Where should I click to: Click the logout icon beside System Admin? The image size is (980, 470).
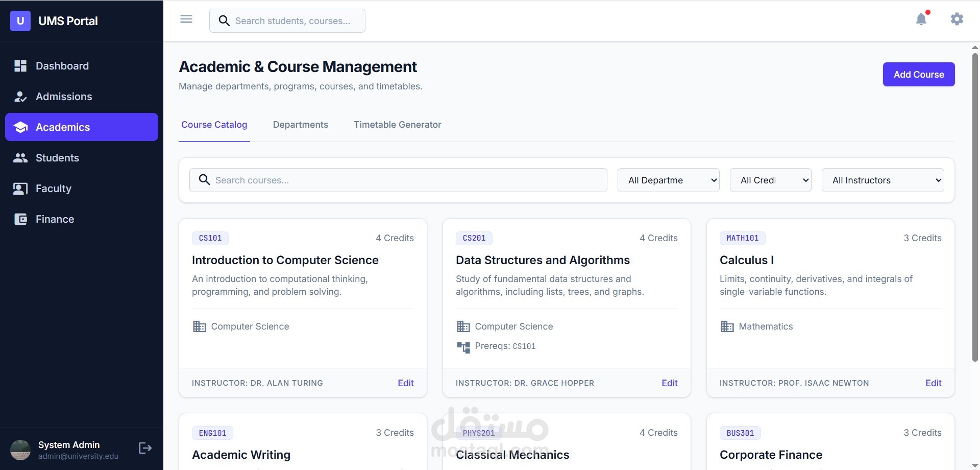(145, 448)
